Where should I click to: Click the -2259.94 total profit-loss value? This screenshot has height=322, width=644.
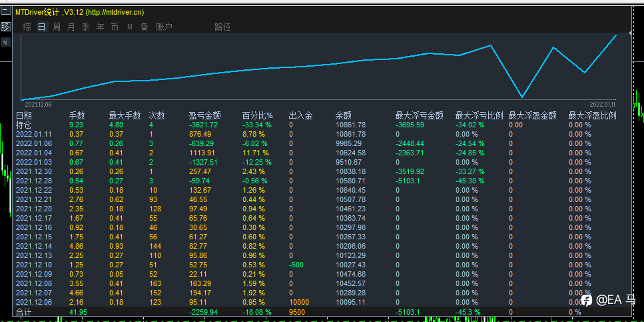click(x=203, y=312)
